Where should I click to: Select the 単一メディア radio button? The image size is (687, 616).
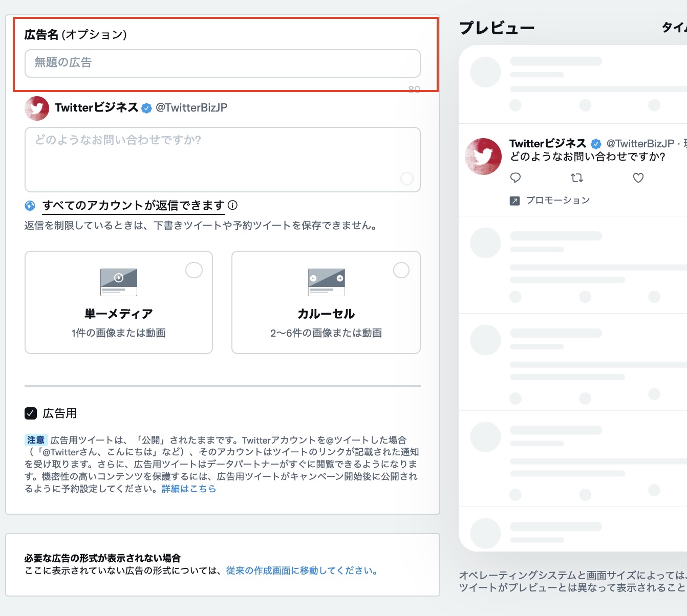click(x=194, y=270)
